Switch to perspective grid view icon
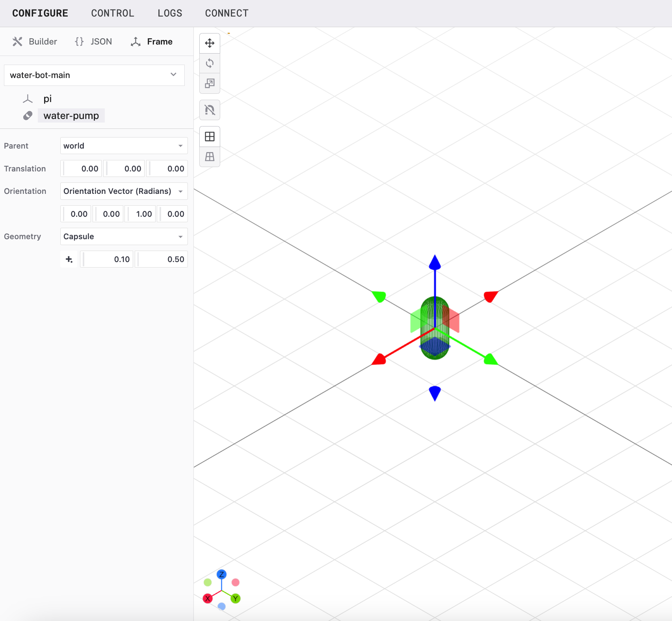 pyautogui.click(x=210, y=157)
